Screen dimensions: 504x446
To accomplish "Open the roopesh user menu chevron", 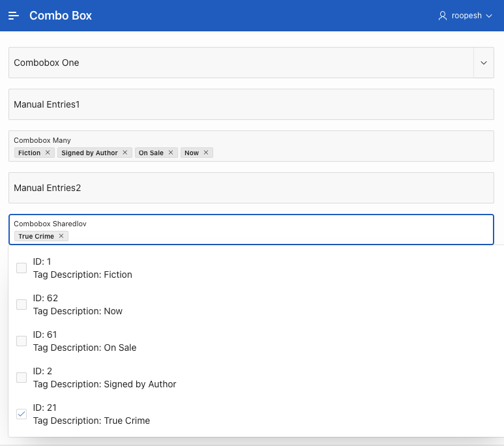I will click(489, 16).
